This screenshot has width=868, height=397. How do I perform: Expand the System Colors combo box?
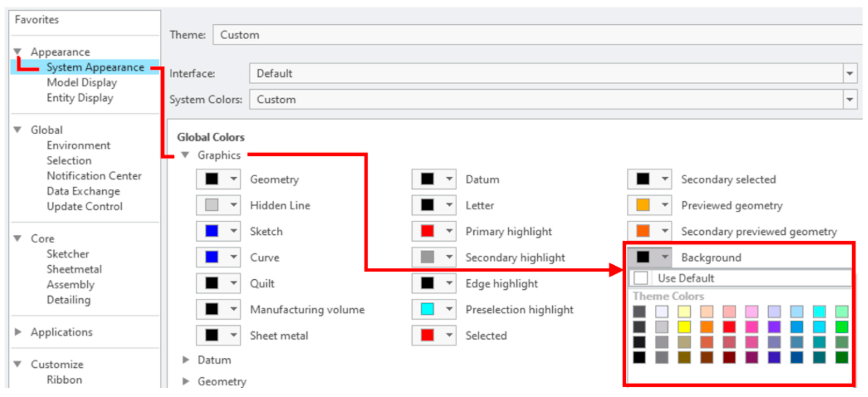(850, 99)
